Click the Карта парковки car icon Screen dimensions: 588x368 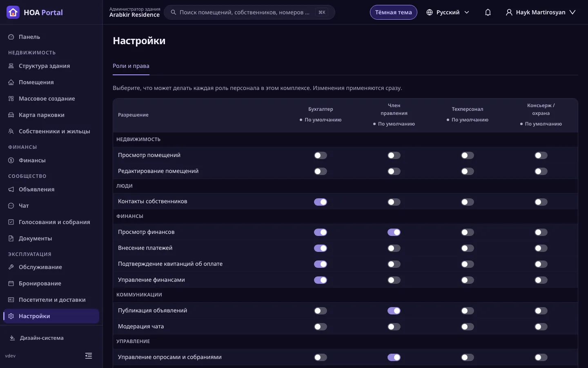tap(11, 115)
